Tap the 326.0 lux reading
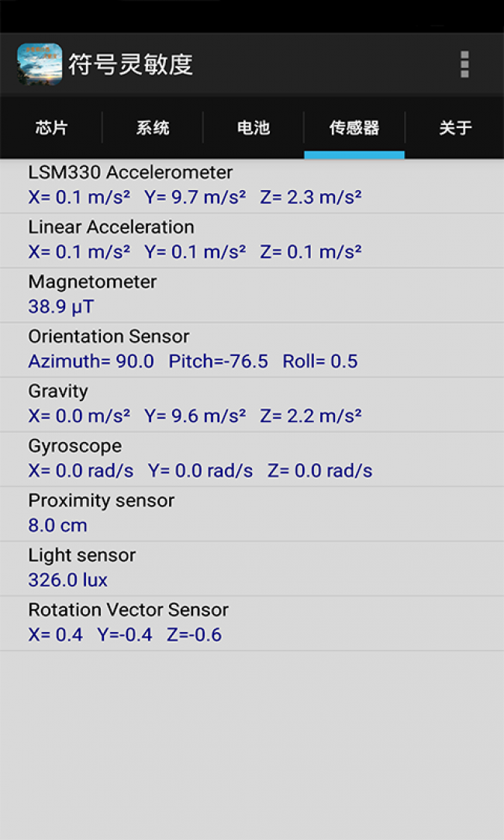The width and height of the screenshot is (504, 840). point(68,580)
